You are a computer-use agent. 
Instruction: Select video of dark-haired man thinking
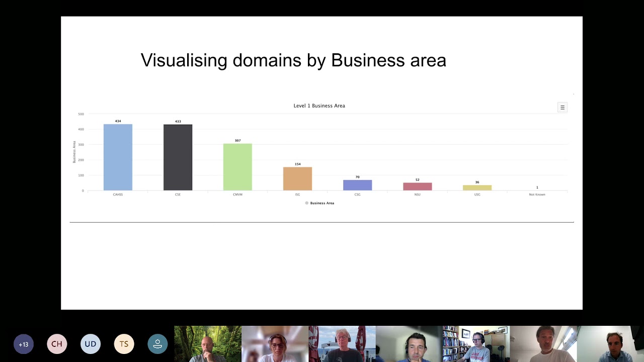(x=409, y=344)
